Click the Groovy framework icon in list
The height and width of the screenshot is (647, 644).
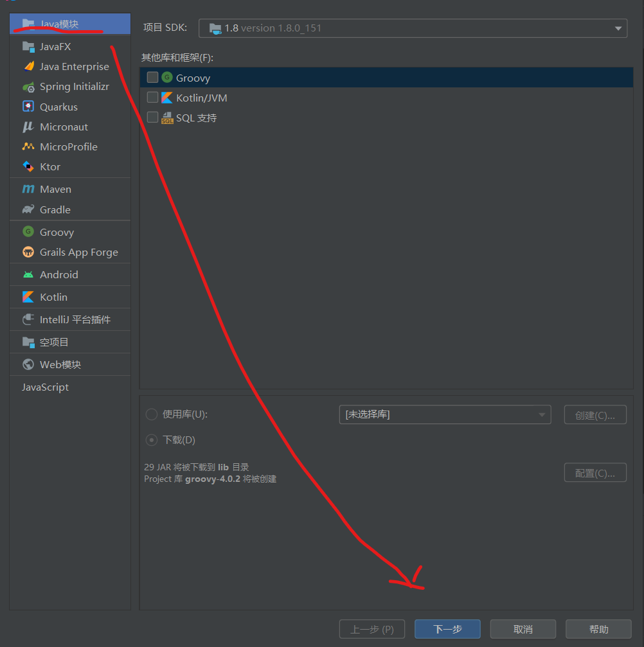(166, 77)
